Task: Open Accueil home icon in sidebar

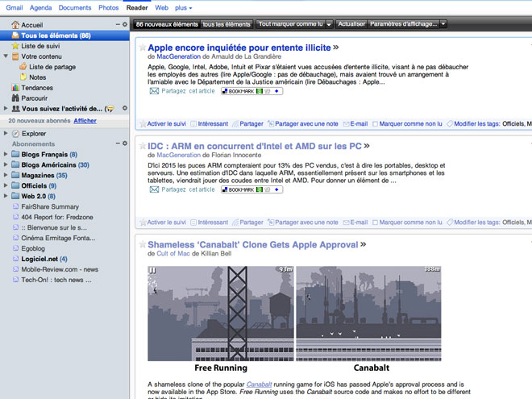Action: pos(15,25)
